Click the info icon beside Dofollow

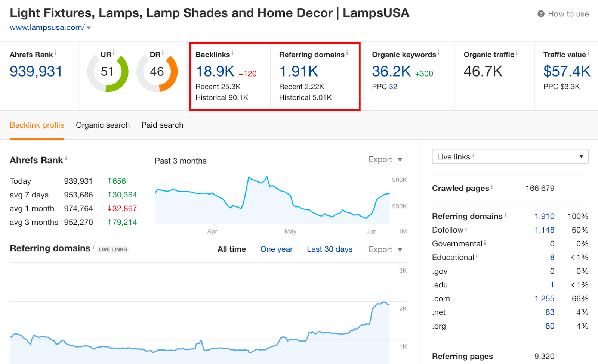point(466,228)
